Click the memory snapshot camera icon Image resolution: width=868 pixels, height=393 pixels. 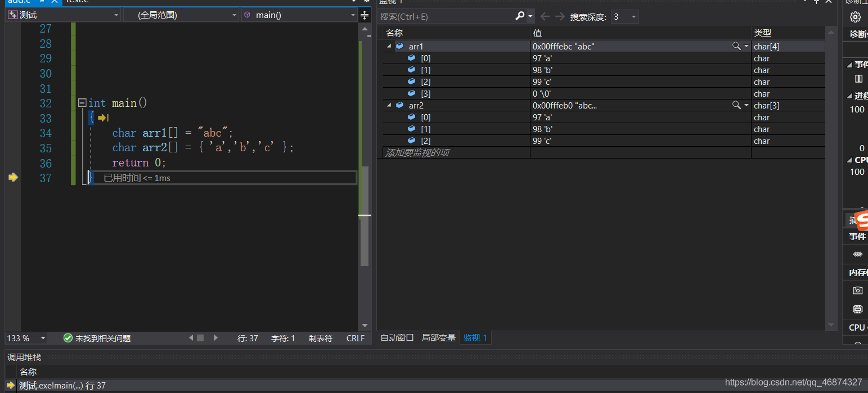[857, 290]
